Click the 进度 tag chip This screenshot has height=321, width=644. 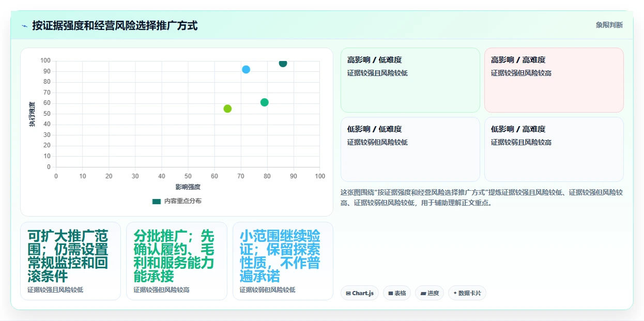(x=430, y=293)
